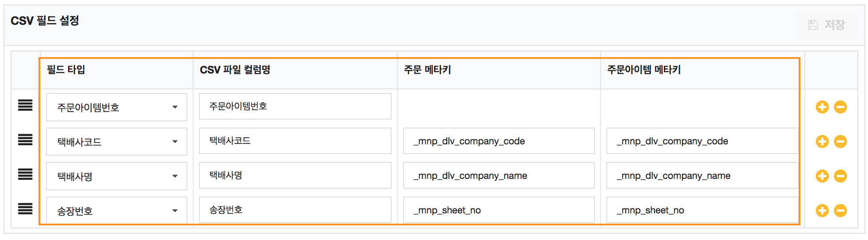Expand the 택배사코드 field type dropdown

117,142
